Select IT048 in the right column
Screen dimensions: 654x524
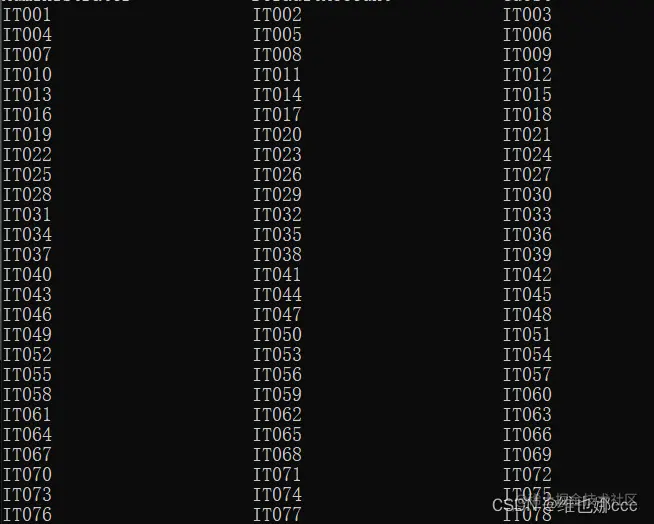coord(527,315)
